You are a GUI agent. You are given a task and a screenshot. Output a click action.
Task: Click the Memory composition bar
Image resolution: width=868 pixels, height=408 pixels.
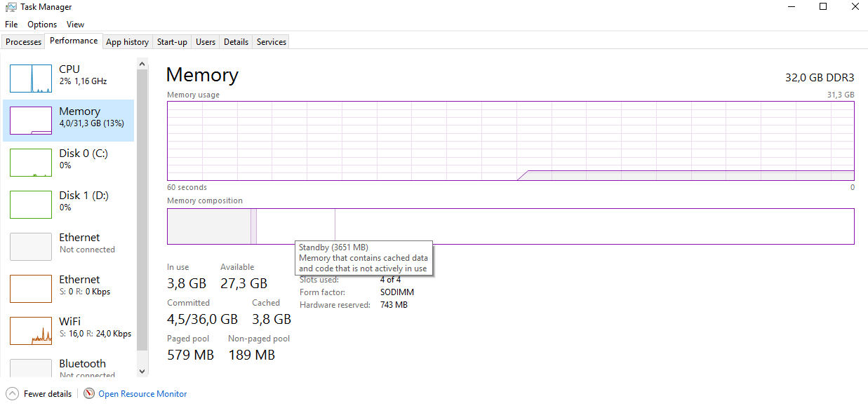click(x=561, y=226)
